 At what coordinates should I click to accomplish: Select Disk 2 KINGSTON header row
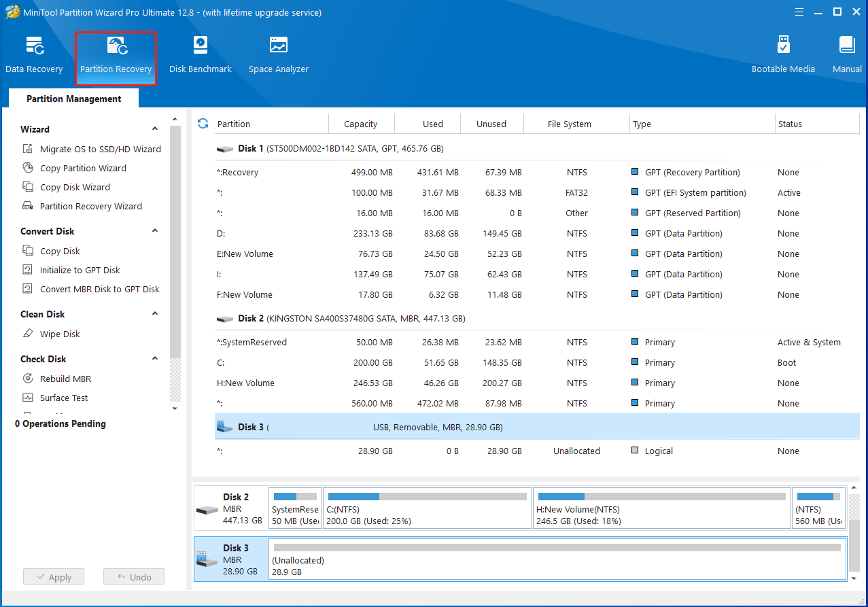[537, 318]
